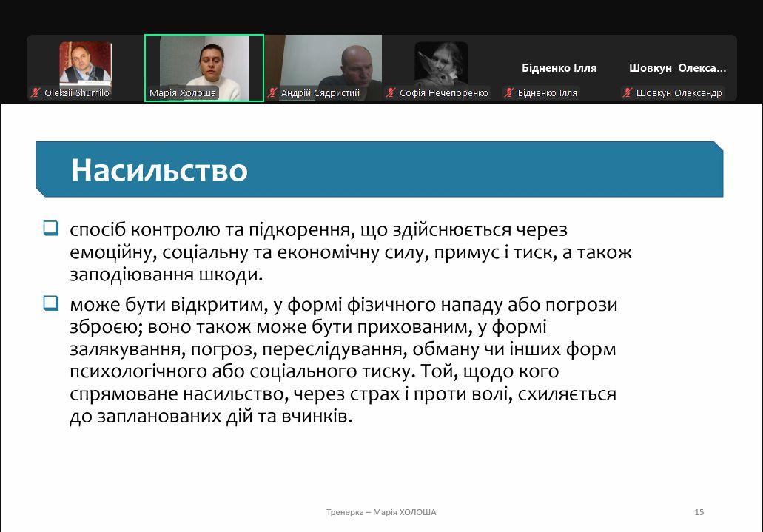Click the slide title Насильство

coord(159,170)
